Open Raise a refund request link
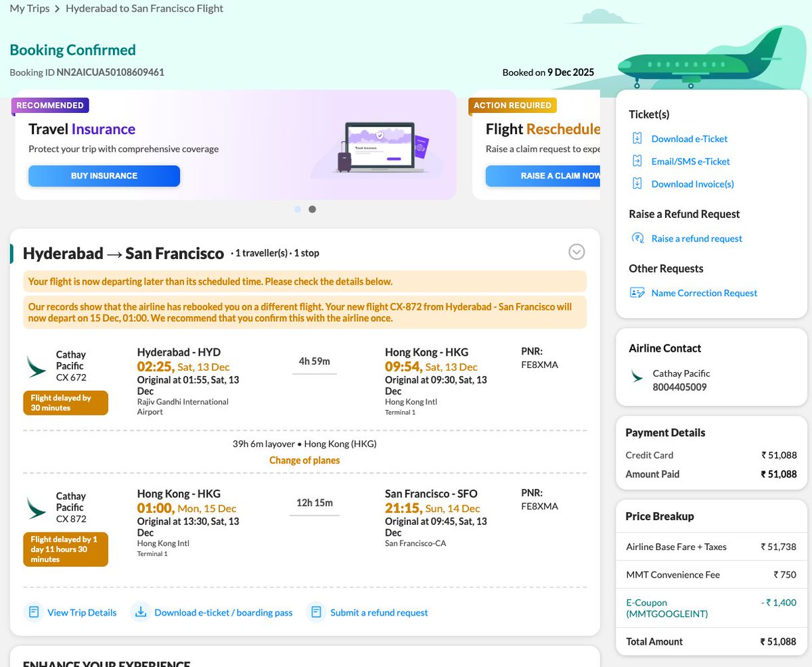812x667 pixels. tap(697, 238)
